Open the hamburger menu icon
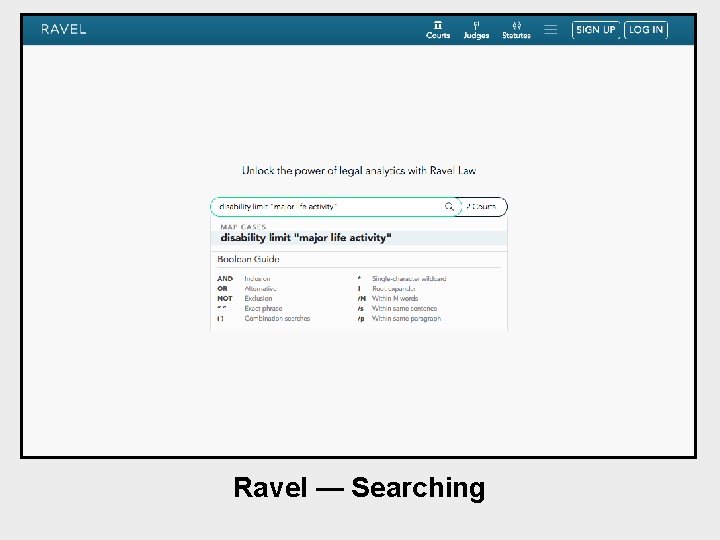This screenshot has width=720, height=540. tap(551, 30)
